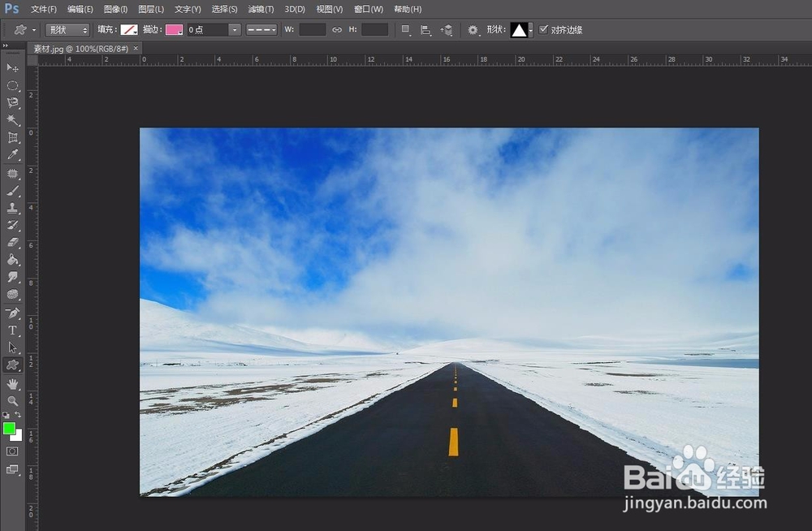The width and height of the screenshot is (812, 531).
Task: Toggle the 对齐边缘 checkbox
Action: [x=543, y=29]
